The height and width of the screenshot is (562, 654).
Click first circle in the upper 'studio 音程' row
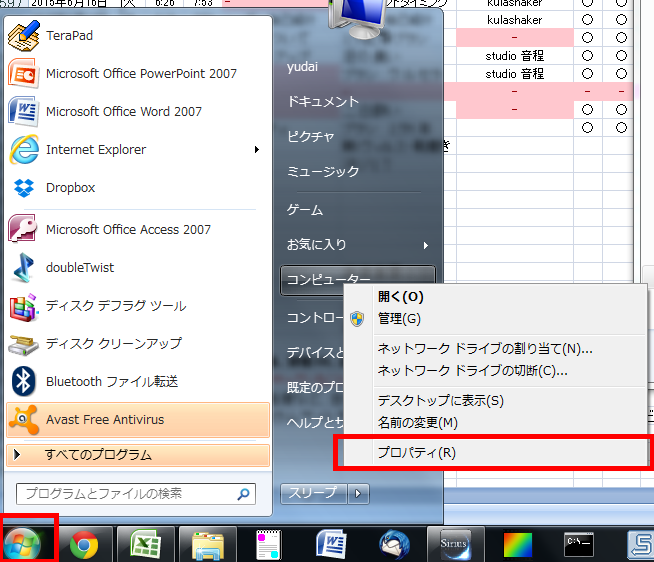(x=587, y=56)
